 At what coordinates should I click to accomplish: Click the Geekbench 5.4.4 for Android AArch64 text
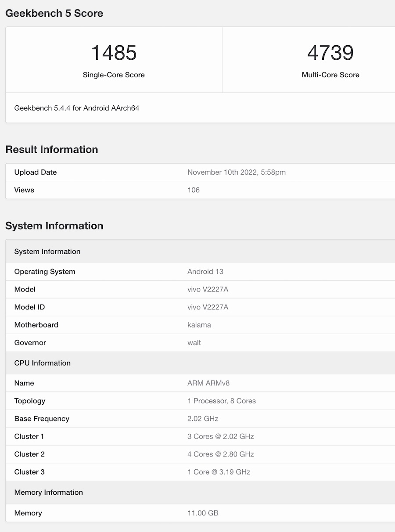click(x=77, y=108)
